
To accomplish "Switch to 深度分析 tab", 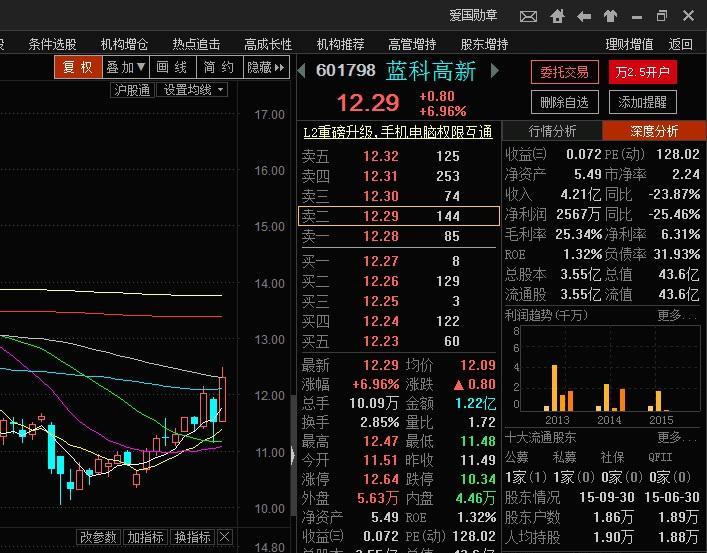I will (654, 131).
